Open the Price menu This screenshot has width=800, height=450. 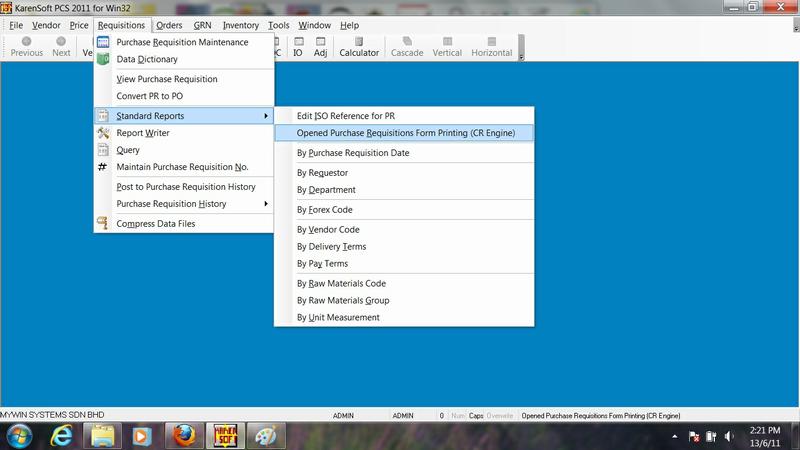79,25
